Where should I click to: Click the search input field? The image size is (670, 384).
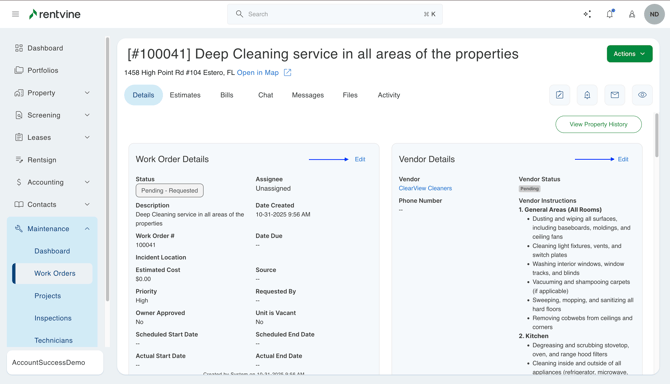(x=335, y=14)
